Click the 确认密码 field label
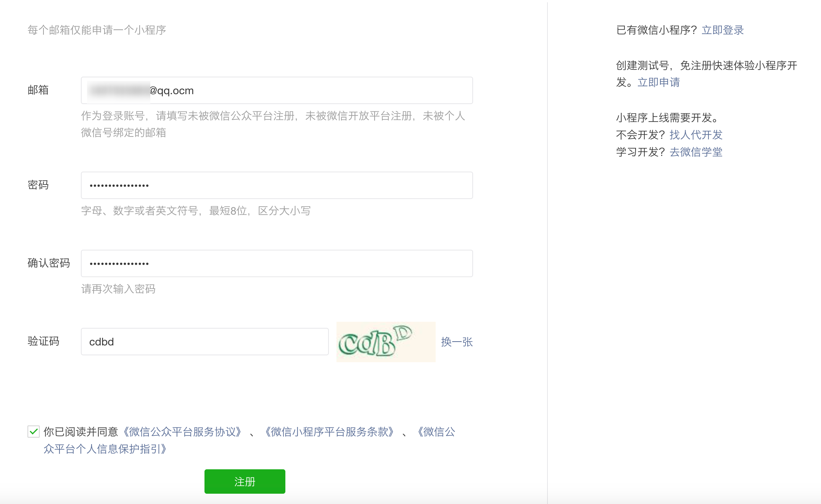This screenshot has width=821, height=504. 49,263
